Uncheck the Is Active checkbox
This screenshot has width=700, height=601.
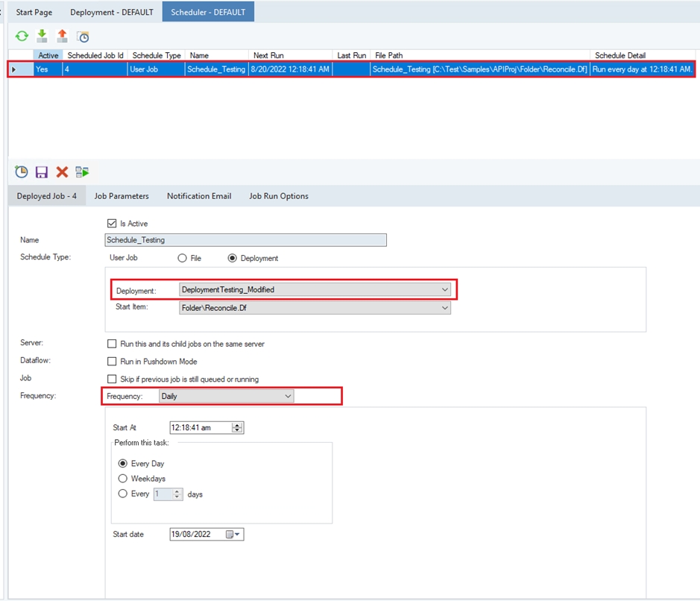tap(113, 223)
